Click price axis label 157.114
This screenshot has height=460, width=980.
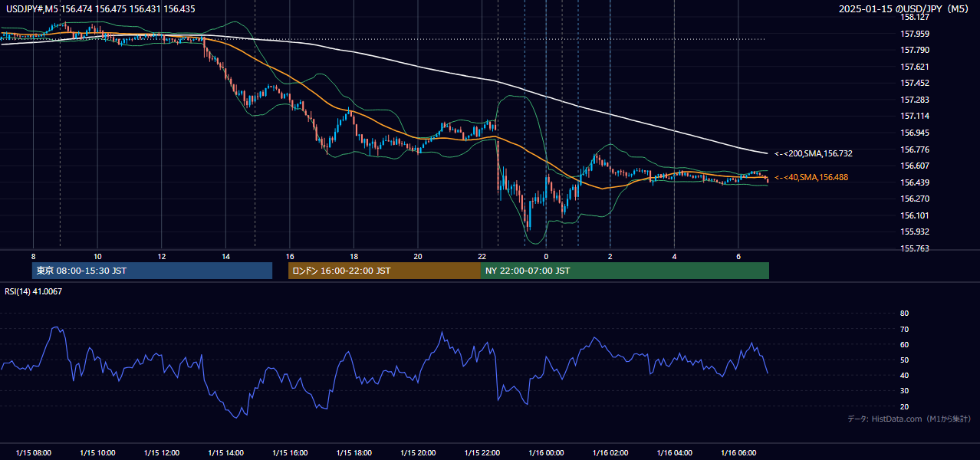coord(915,116)
